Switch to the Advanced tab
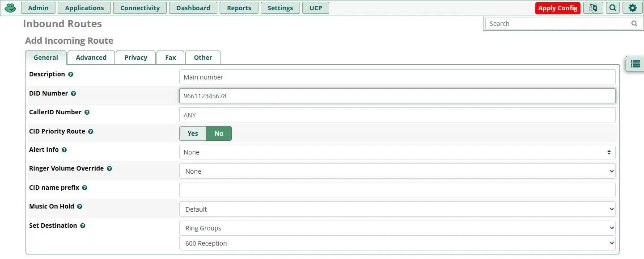Viewport: 644px width, 259px height. click(91, 58)
